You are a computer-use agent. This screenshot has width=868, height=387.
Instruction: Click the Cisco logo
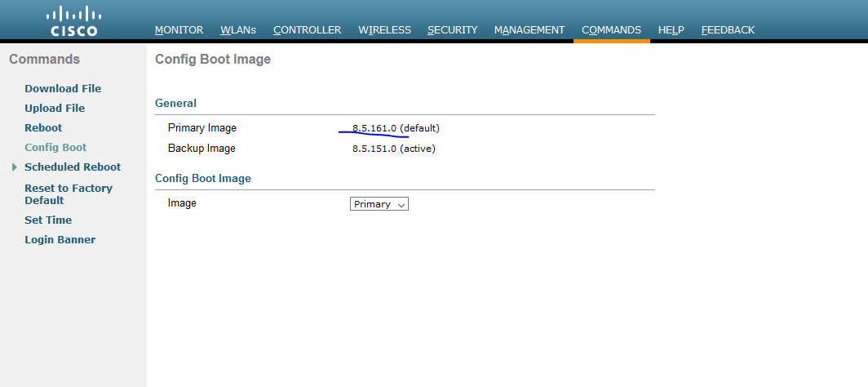pos(72,21)
